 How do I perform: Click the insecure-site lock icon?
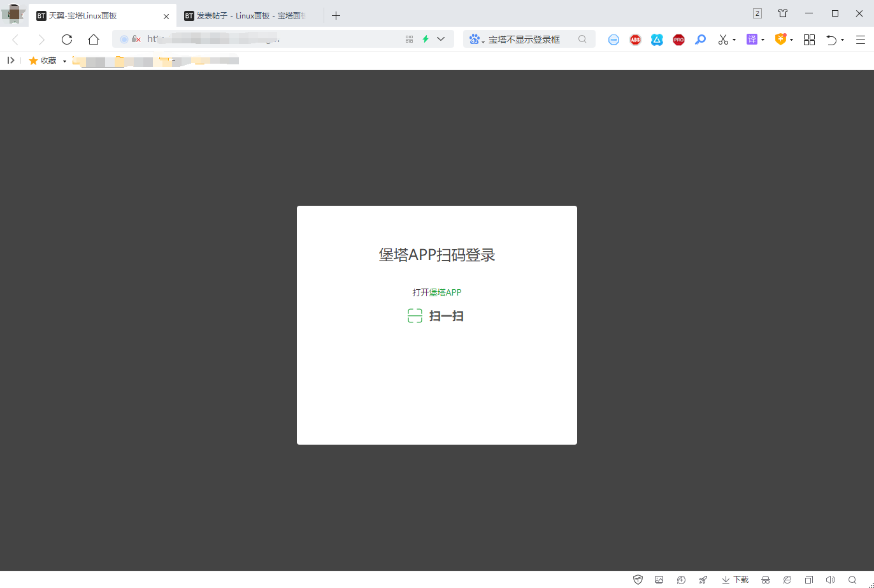[x=136, y=39]
